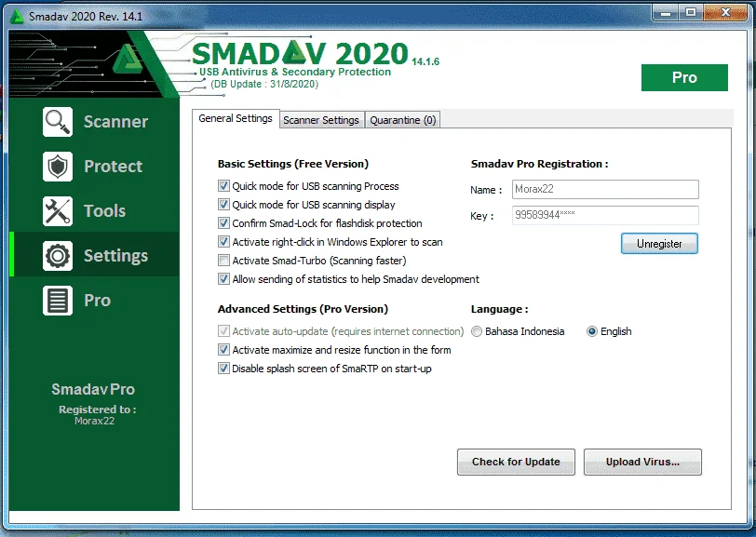Viewport: 756px width, 537px height.
Task: Switch to the Quarantine (0) tab
Action: [402, 120]
